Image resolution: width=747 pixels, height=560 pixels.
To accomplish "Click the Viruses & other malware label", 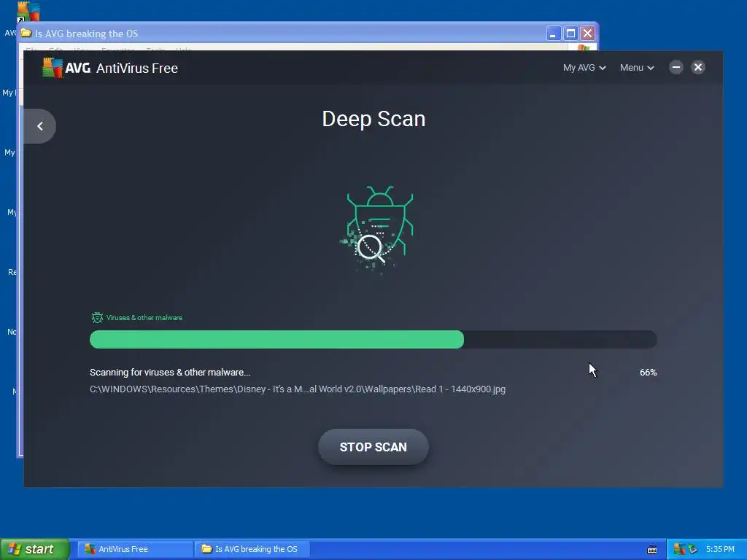I will (x=144, y=318).
